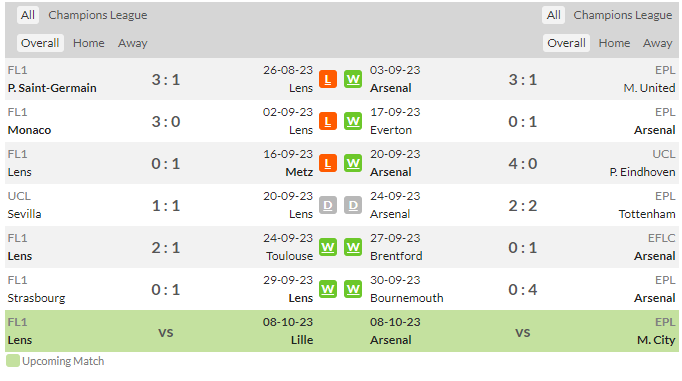Screen dimensions: 682x381
Task: Switch left panel to Home matches
Action: (89, 43)
